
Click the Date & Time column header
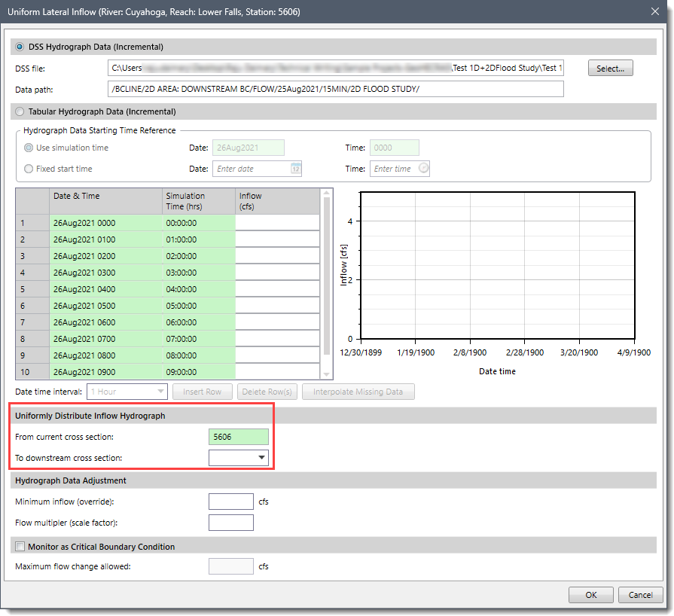(x=105, y=201)
